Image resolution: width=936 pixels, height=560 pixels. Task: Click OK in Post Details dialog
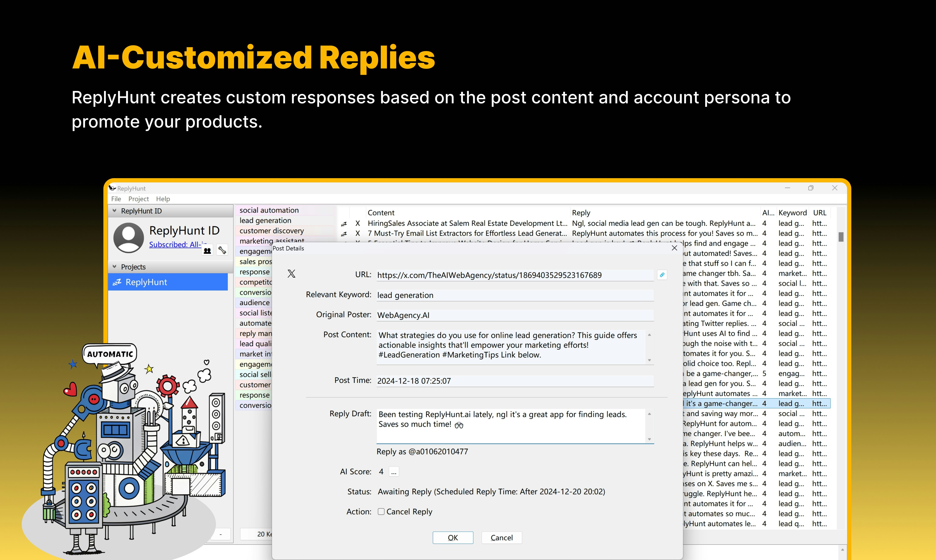tap(453, 538)
